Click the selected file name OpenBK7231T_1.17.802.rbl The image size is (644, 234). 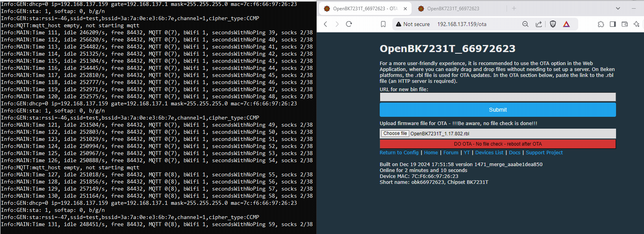pyautogui.click(x=440, y=134)
